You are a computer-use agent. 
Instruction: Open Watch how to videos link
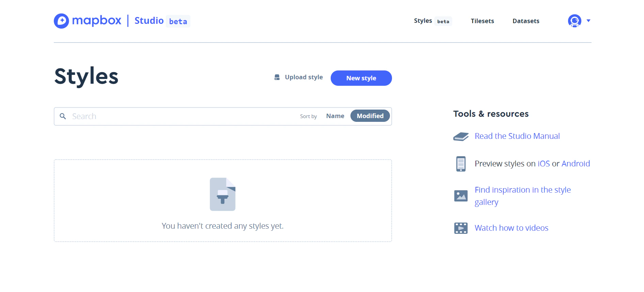pyautogui.click(x=512, y=228)
